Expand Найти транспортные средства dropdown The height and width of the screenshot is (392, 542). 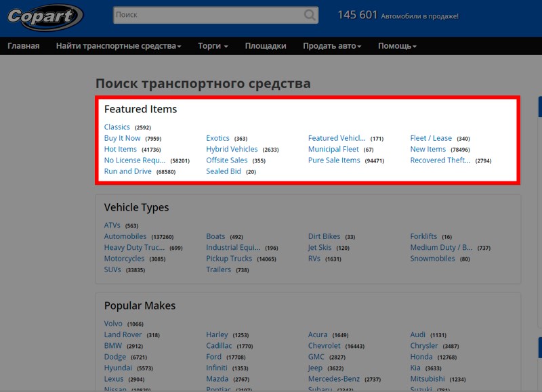119,46
